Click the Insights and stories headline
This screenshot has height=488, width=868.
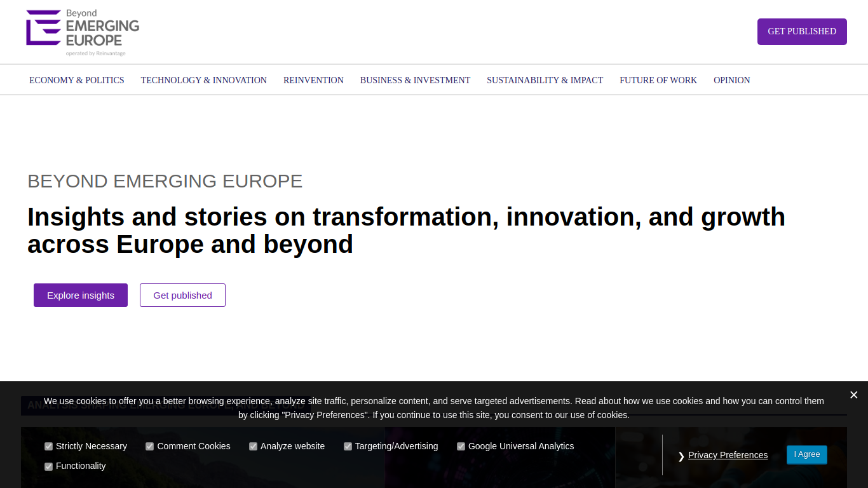click(x=407, y=231)
